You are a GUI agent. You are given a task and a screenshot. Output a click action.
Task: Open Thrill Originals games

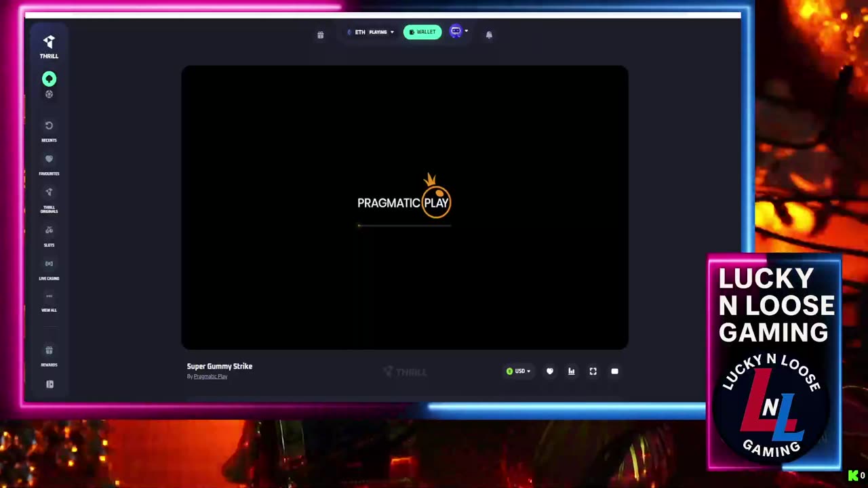[x=49, y=200]
